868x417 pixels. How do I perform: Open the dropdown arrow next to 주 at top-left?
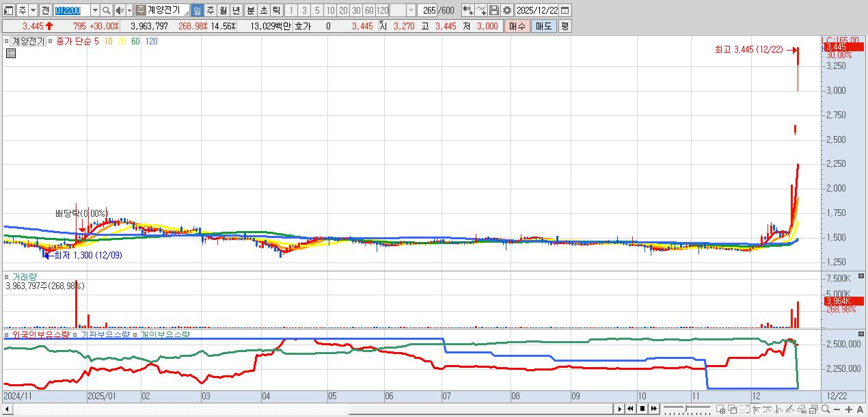pyautogui.click(x=33, y=10)
